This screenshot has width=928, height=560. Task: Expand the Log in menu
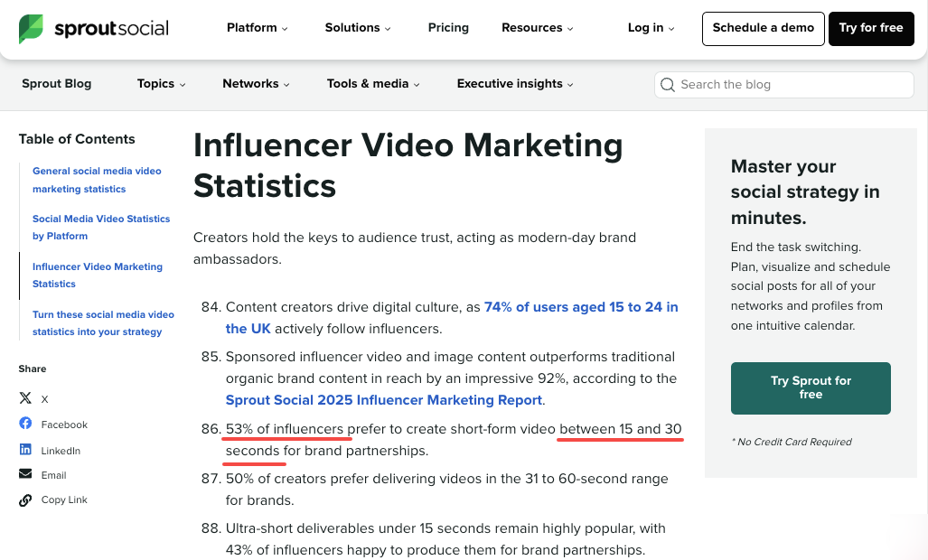tap(651, 28)
